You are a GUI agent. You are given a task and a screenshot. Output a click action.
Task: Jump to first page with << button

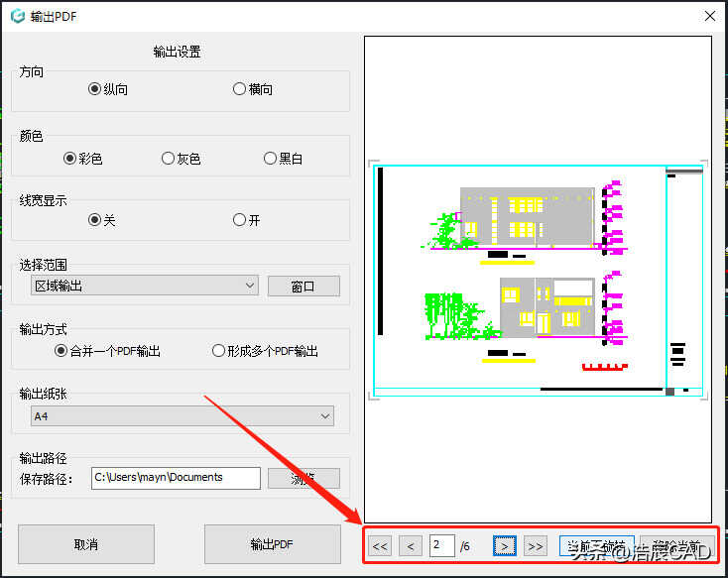pos(380,546)
